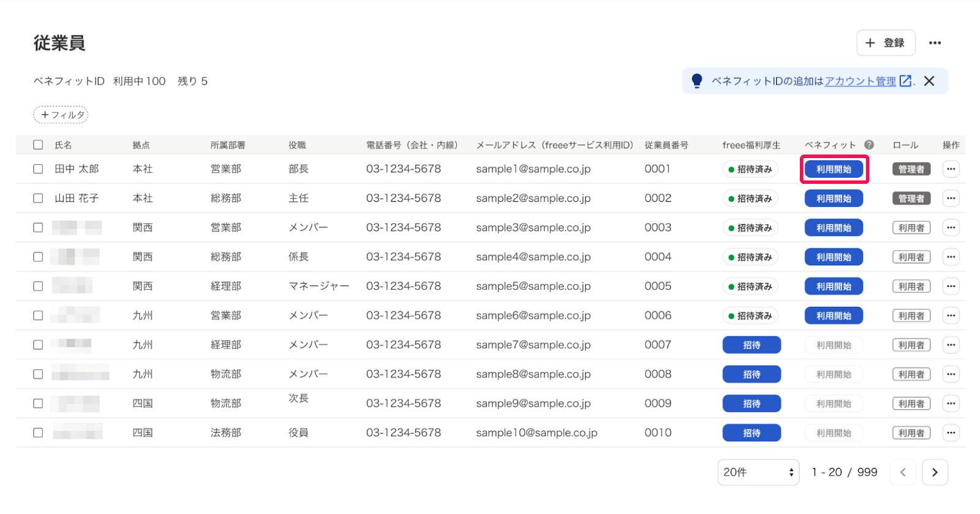Image resolution: width=980 pixels, height=514 pixels.
Task: Open row actions menu for employee 0008
Action: pos(951,374)
